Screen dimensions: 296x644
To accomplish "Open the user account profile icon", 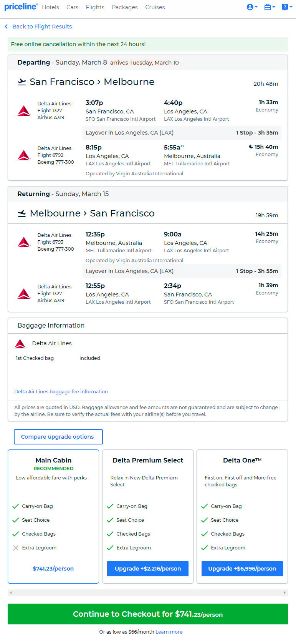I will [x=252, y=7].
